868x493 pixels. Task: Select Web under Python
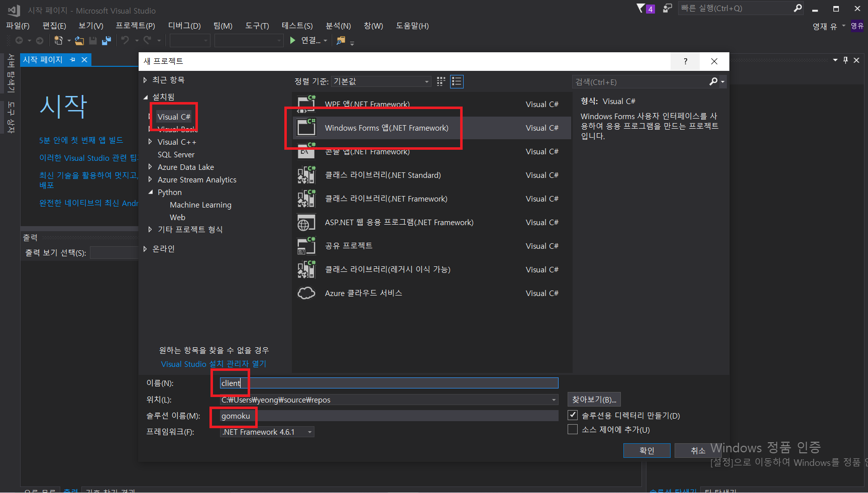tap(177, 217)
